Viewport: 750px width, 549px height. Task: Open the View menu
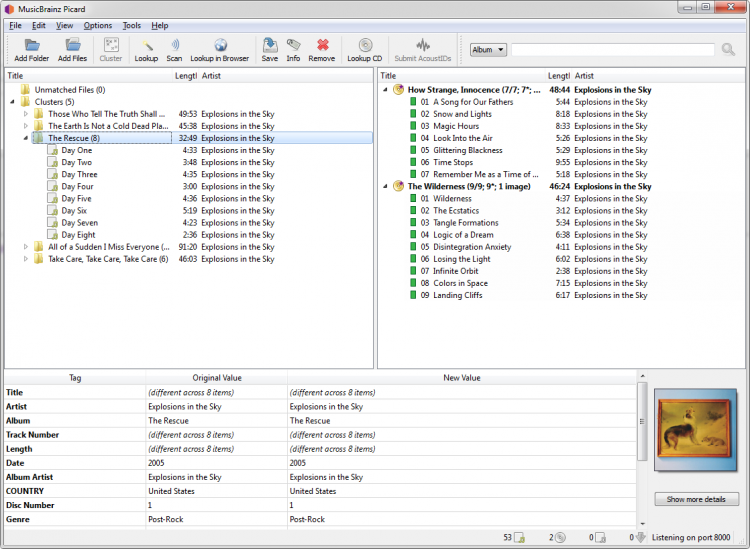click(x=64, y=25)
